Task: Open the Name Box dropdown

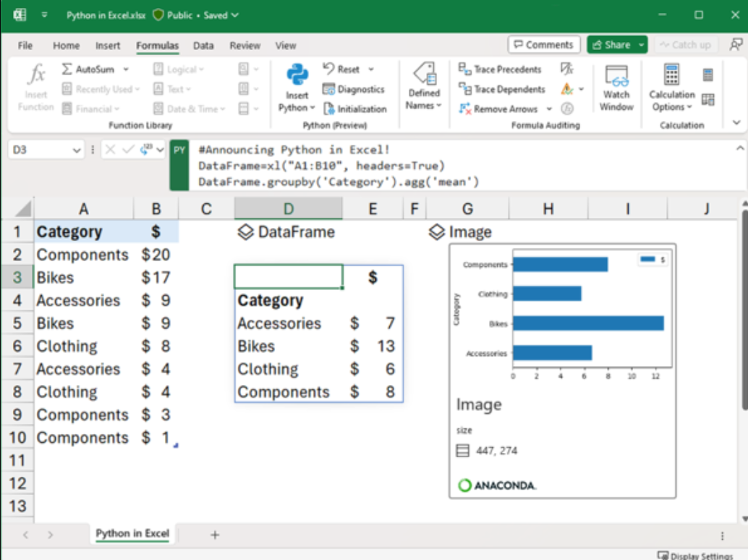Action: (76, 150)
